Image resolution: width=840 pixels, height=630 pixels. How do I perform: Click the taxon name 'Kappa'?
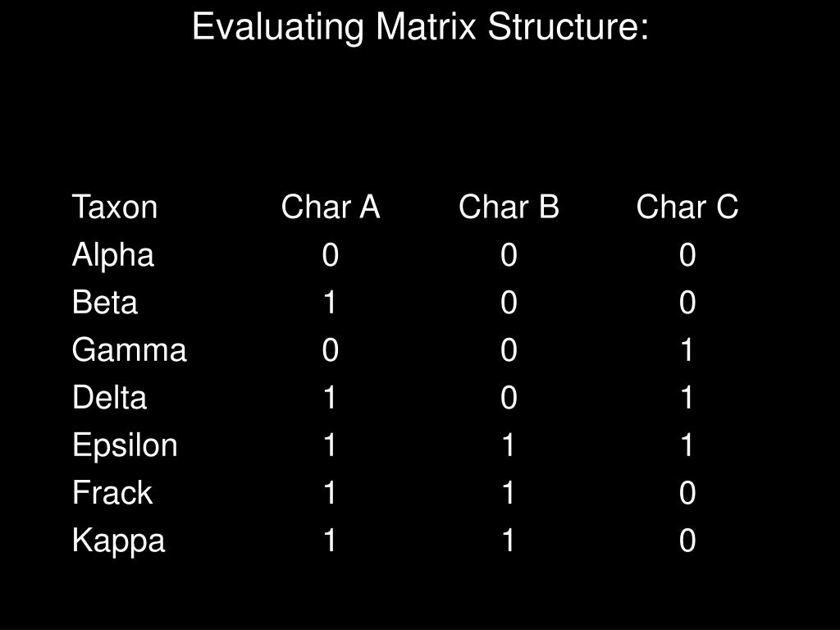coord(118,541)
